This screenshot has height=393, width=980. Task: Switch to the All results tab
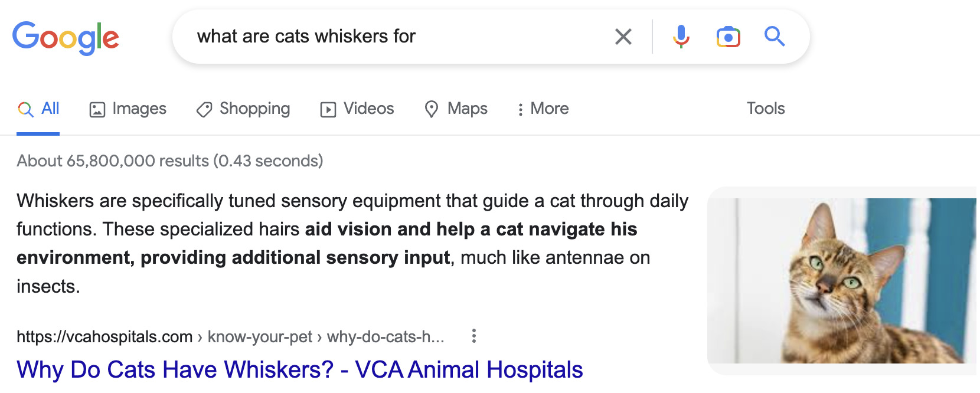(39, 109)
